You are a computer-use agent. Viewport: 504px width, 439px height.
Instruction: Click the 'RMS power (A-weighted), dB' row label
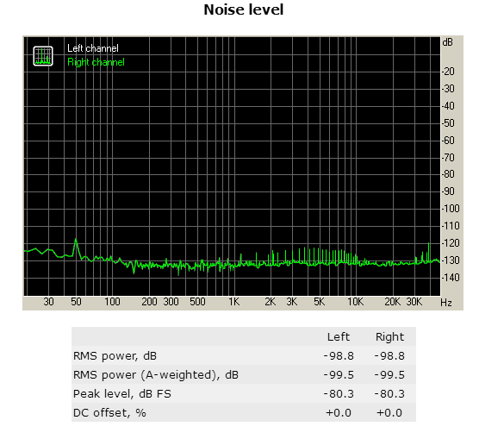tap(156, 375)
